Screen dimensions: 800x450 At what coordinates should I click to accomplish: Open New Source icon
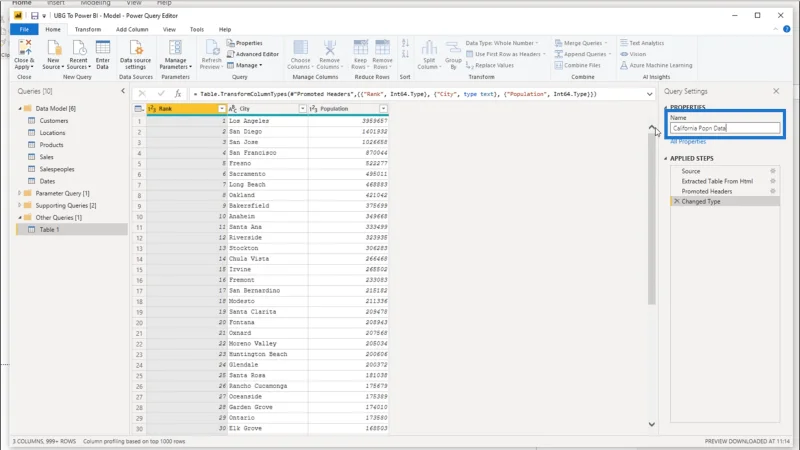tap(53, 47)
